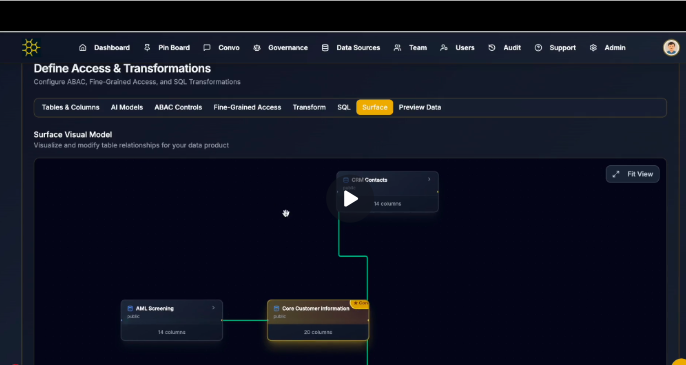This screenshot has width=686, height=365.
Task: Open the ABAC Controls tab
Action: click(178, 107)
